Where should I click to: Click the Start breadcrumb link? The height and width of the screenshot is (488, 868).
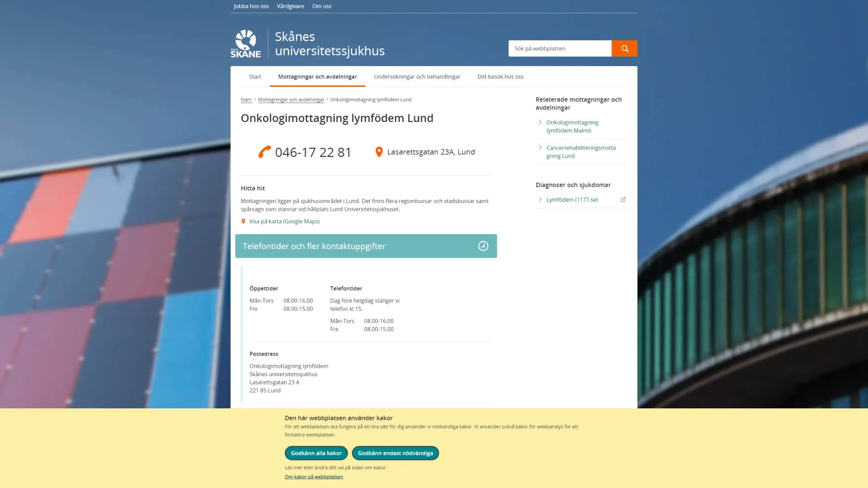coord(246,100)
